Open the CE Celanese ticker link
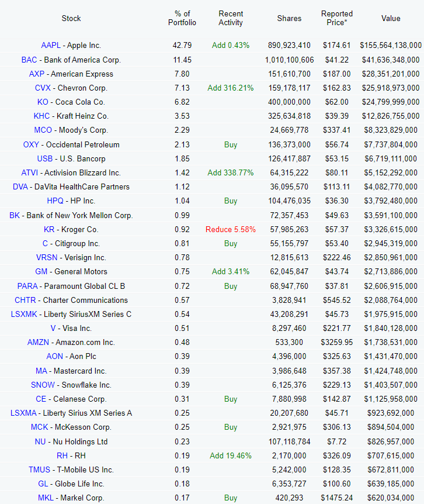This screenshot has height=504, width=424. point(41,399)
